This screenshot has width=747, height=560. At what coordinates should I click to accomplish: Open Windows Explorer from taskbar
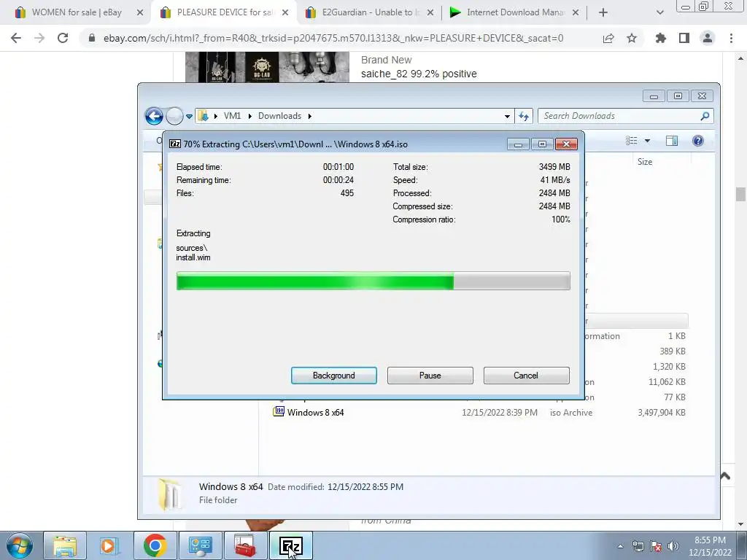[65, 545]
